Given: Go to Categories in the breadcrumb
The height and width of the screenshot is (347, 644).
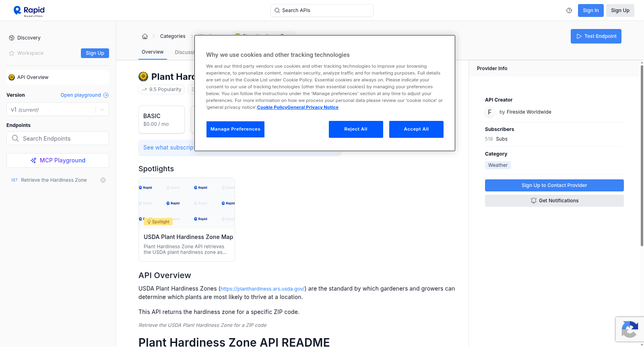Looking at the screenshot, I should (173, 36).
